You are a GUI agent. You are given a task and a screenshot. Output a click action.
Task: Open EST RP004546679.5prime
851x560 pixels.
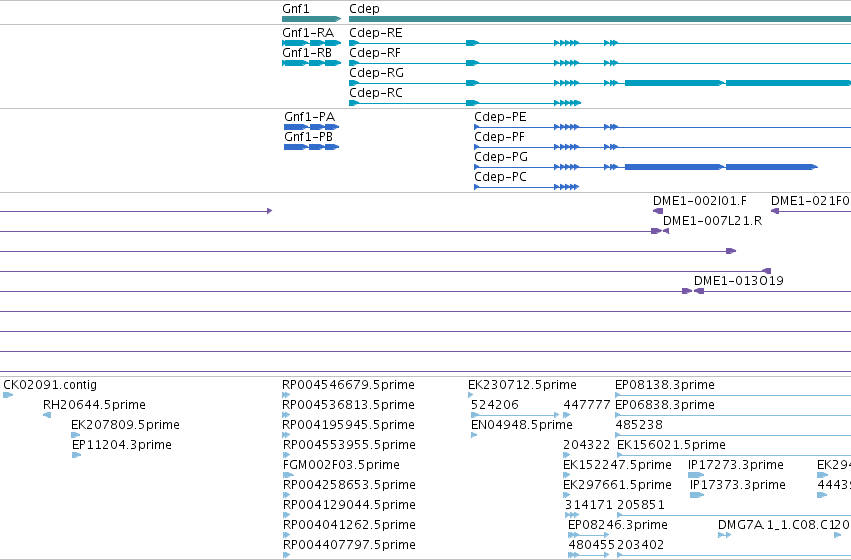tap(348, 385)
